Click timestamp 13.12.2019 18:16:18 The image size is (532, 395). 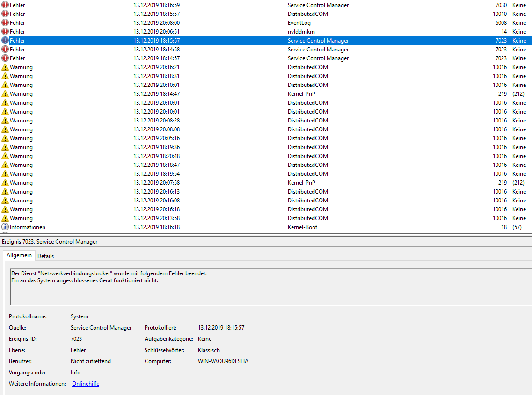156,227
